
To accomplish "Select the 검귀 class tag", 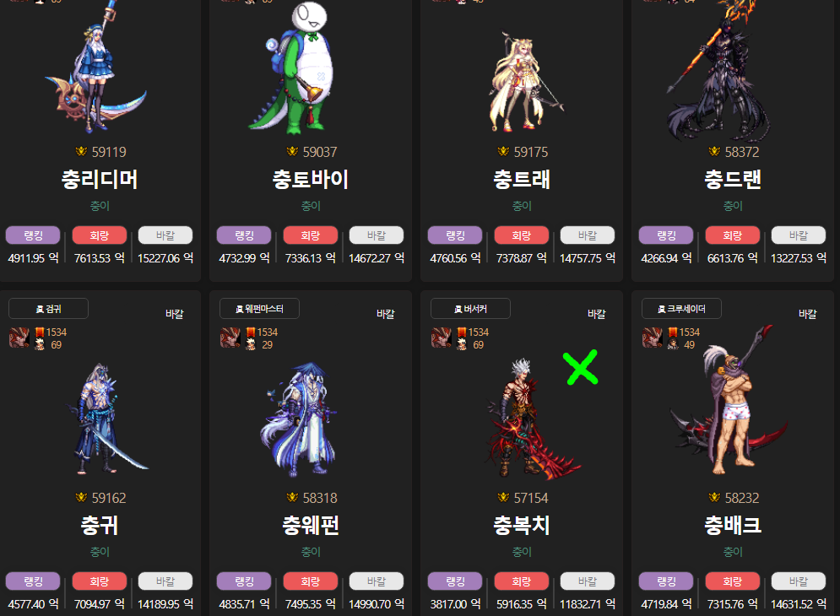I will tap(48, 309).
